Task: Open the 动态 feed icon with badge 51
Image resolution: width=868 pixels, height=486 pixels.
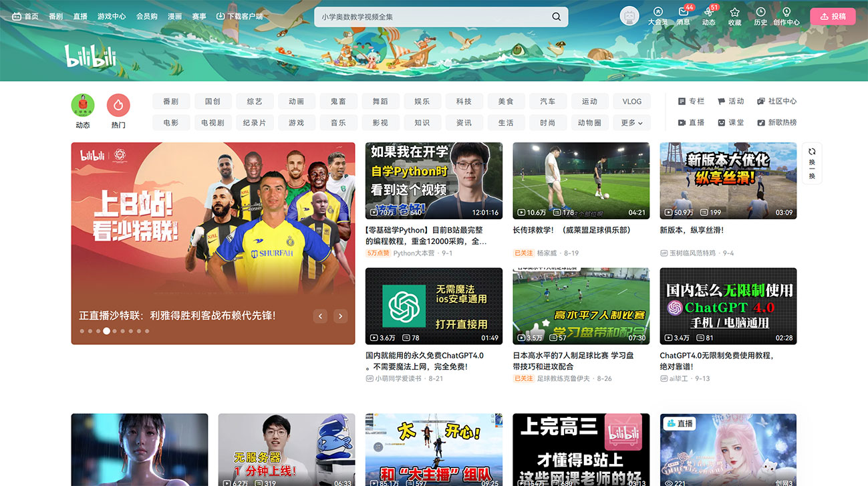Action: pos(708,16)
